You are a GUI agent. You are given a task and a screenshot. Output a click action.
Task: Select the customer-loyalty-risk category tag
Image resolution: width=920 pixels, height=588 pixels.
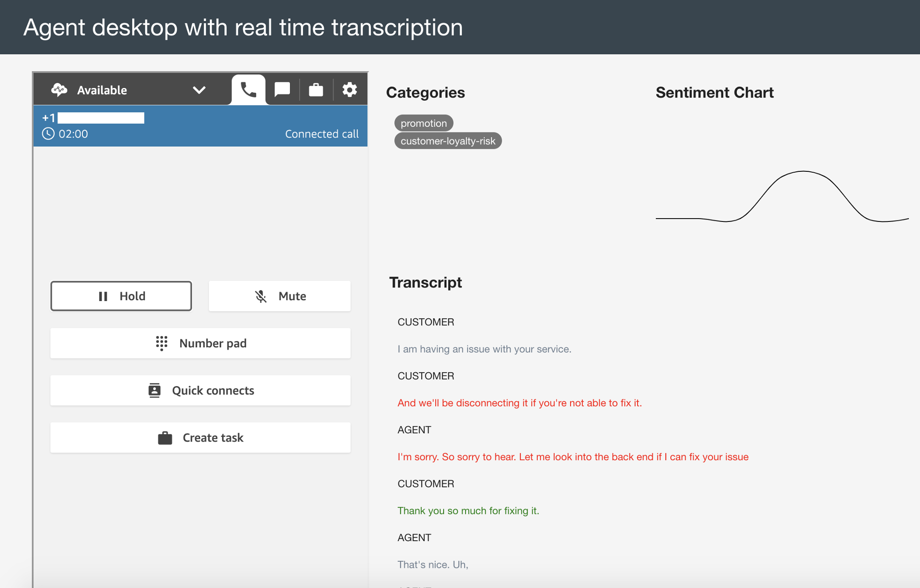(x=448, y=141)
